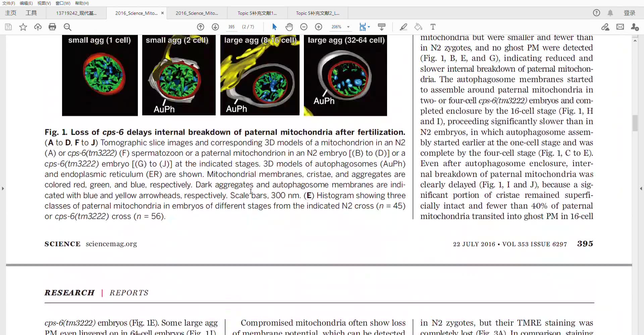
Task: Open the 视图(V) menu
Action: 44,3
